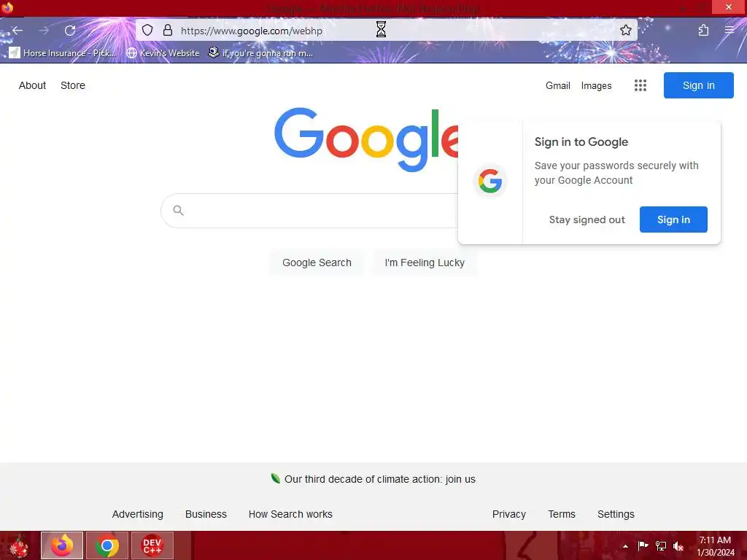Click the magnifier icon in search box
This screenshot has width=747, height=560.
[x=178, y=211]
